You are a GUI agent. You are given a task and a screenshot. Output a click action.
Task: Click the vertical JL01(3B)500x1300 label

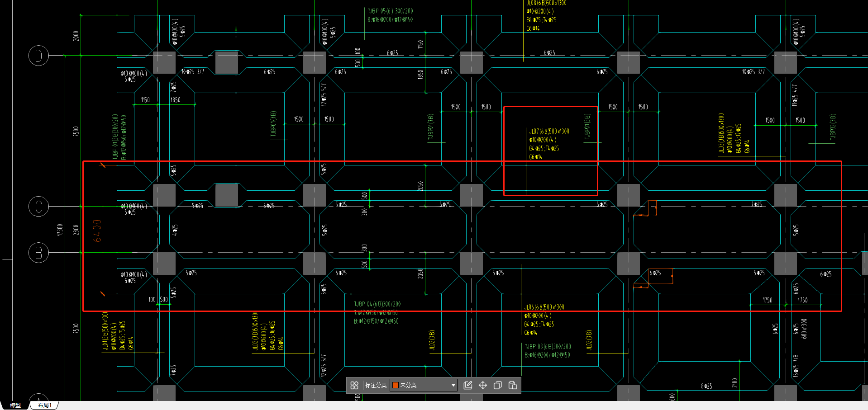(x=105, y=330)
